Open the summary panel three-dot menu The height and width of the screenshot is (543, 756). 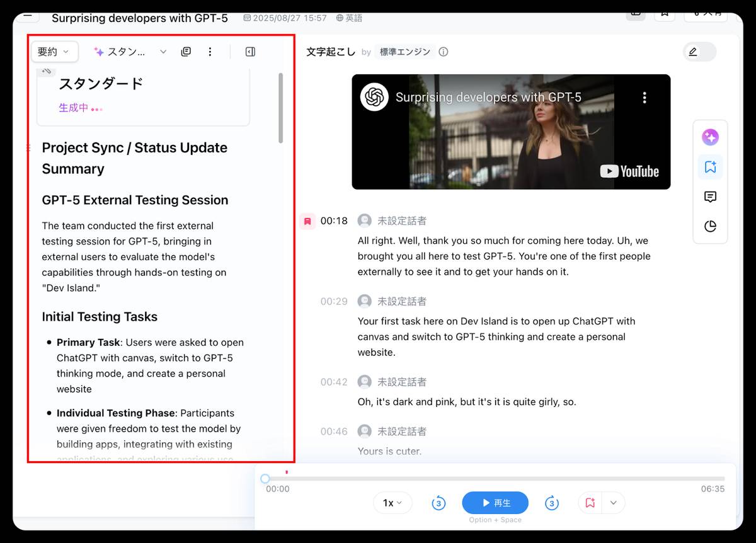210,52
